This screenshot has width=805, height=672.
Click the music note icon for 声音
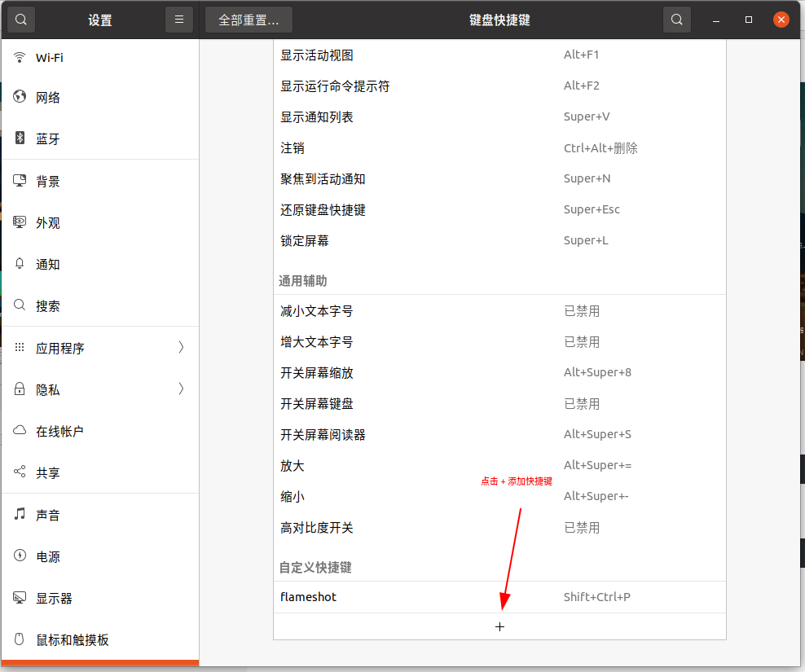pos(20,514)
